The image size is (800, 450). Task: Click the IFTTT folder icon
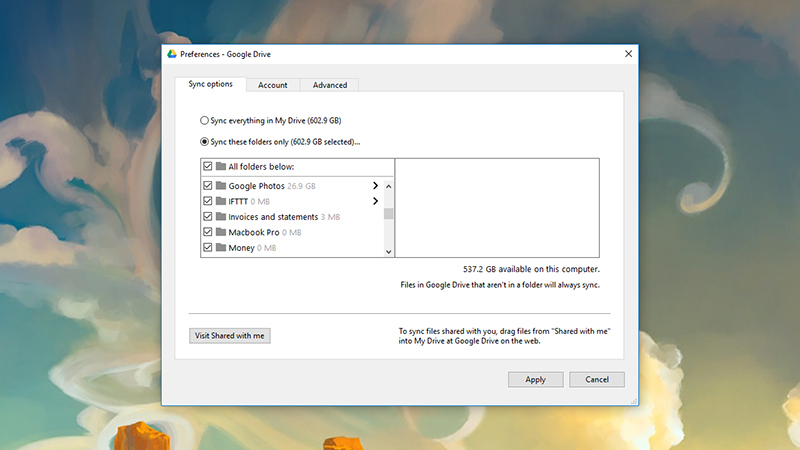point(221,201)
